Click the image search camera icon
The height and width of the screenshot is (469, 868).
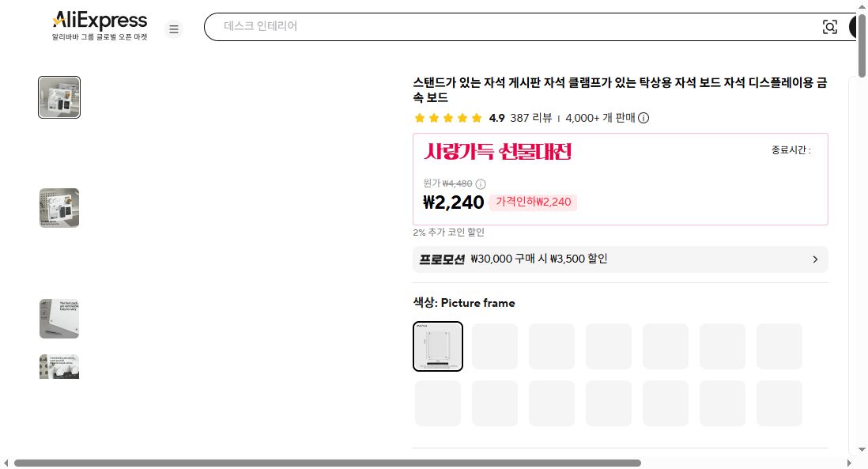pos(830,27)
